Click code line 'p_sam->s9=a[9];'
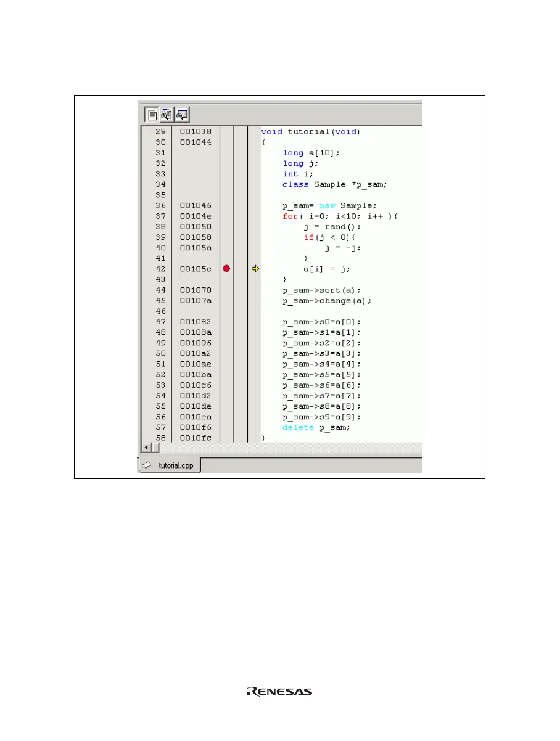The width and height of the screenshot is (560, 741). click(x=321, y=417)
